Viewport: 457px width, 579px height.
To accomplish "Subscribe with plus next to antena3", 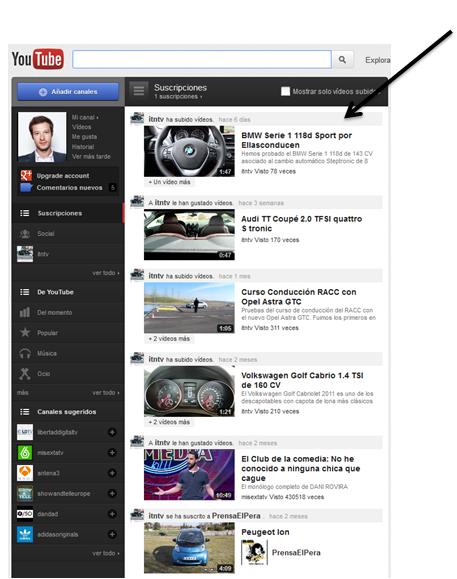I will [112, 473].
